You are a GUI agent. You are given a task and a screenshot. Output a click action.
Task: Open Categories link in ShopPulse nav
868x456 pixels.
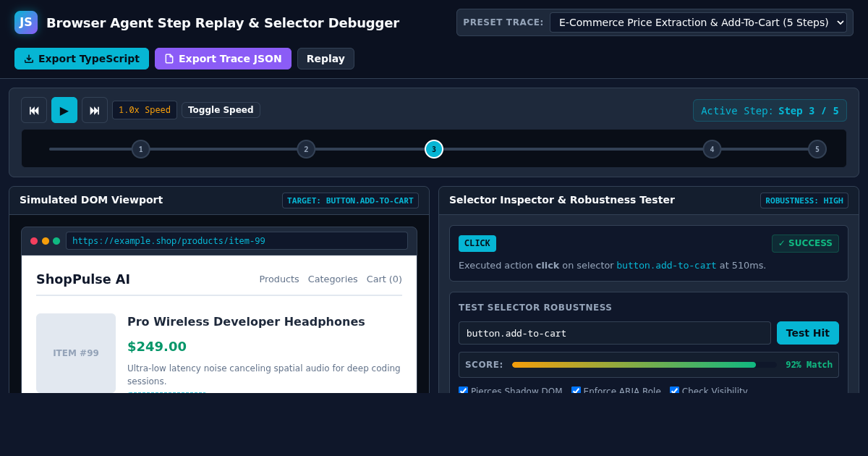pyautogui.click(x=333, y=279)
